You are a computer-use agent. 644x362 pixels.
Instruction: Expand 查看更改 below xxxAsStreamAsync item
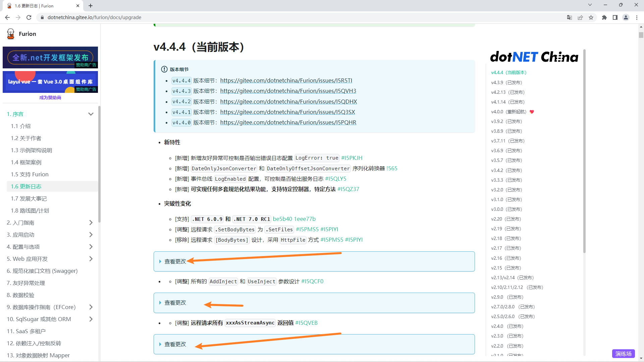click(314, 344)
